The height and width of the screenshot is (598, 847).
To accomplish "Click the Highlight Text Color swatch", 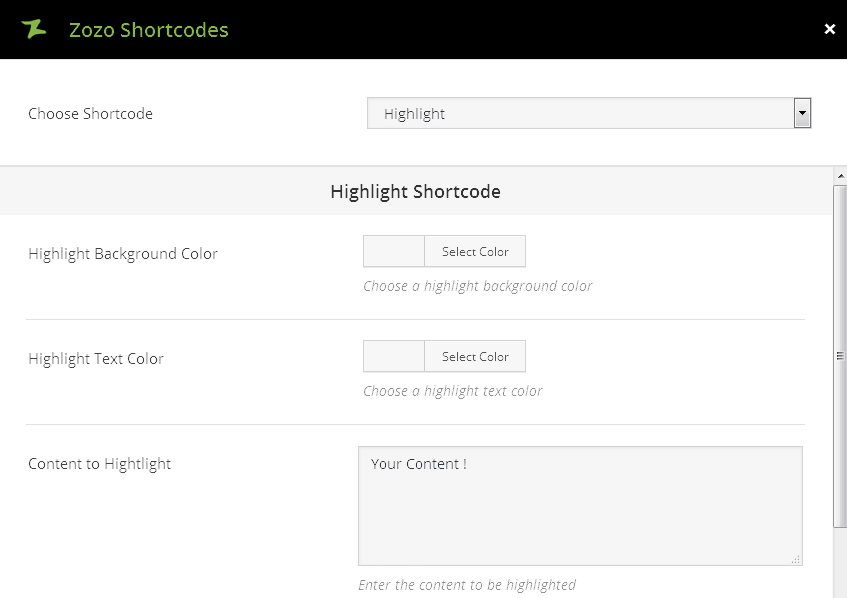I will [394, 357].
